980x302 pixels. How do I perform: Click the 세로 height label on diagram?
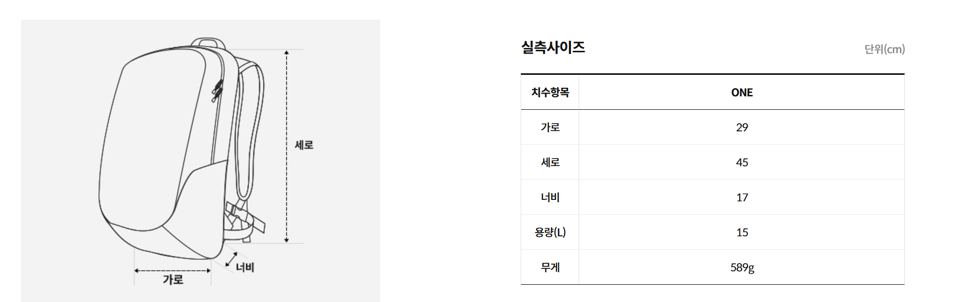click(304, 145)
